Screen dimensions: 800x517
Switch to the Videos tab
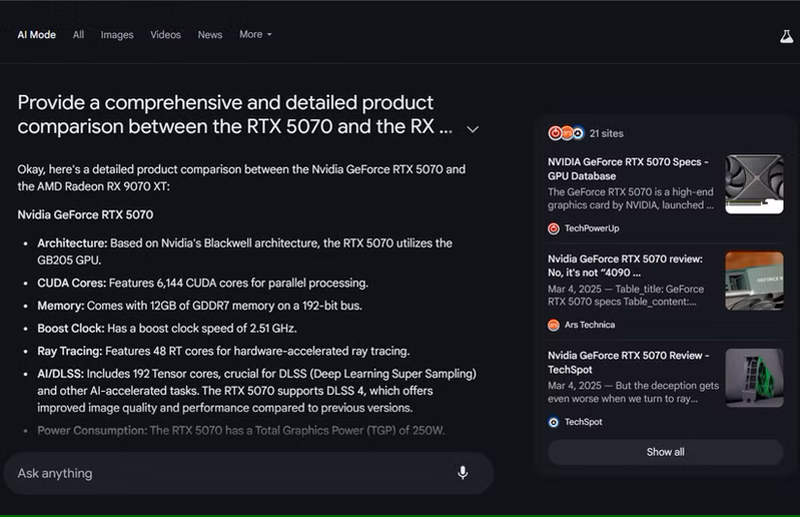pyautogui.click(x=165, y=35)
